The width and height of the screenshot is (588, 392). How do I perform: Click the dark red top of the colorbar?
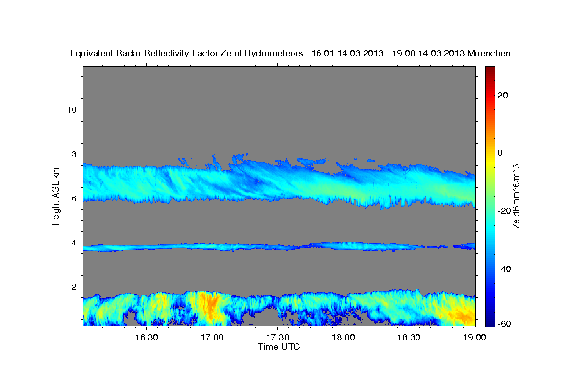(490, 71)
